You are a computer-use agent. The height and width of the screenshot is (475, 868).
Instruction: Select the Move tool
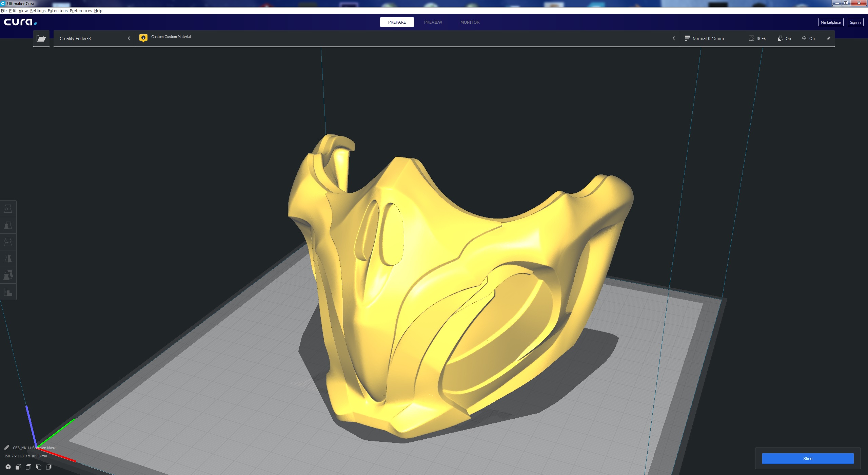point(8,209)
